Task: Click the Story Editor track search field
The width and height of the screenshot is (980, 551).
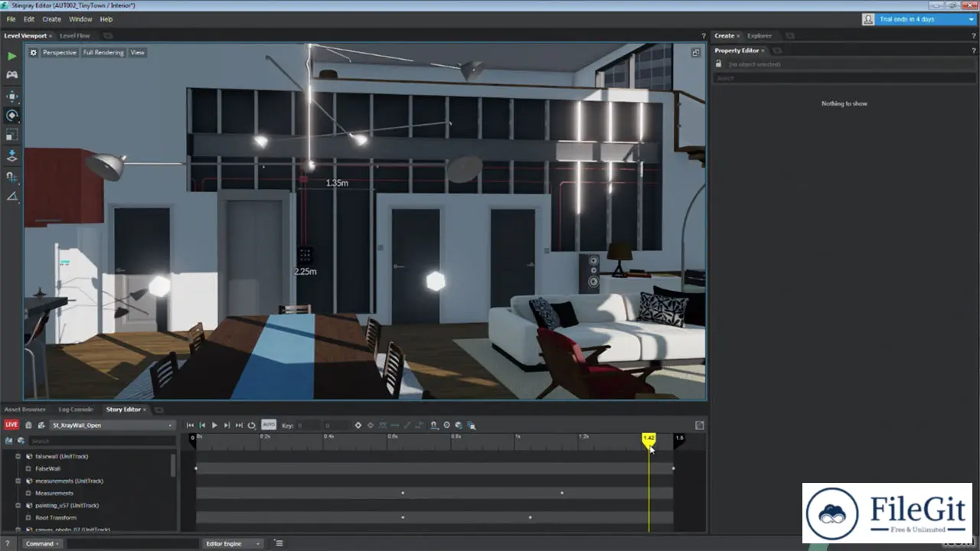Action: pos(102,441)
